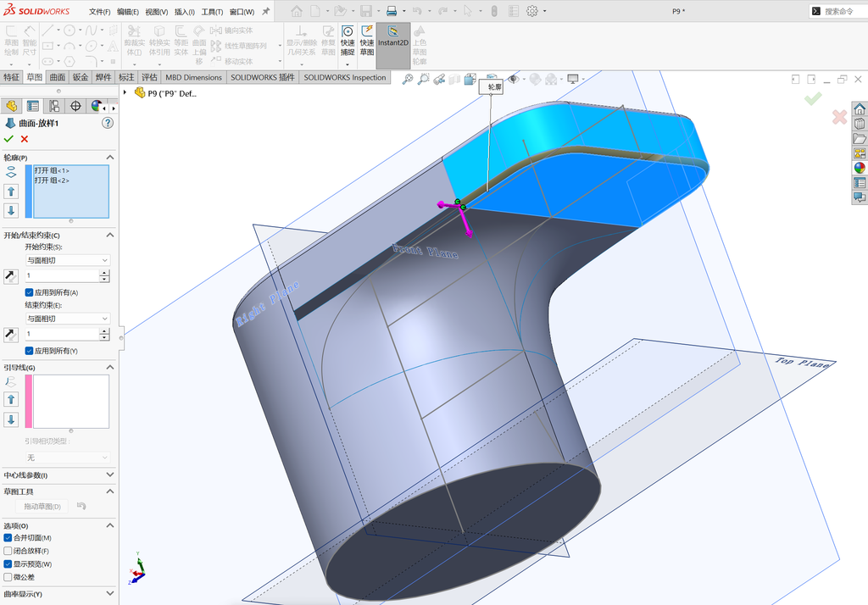Toggle 显示预览(W) checkbox
This screenshot has width=868, height=605.
tap(8, 564)
